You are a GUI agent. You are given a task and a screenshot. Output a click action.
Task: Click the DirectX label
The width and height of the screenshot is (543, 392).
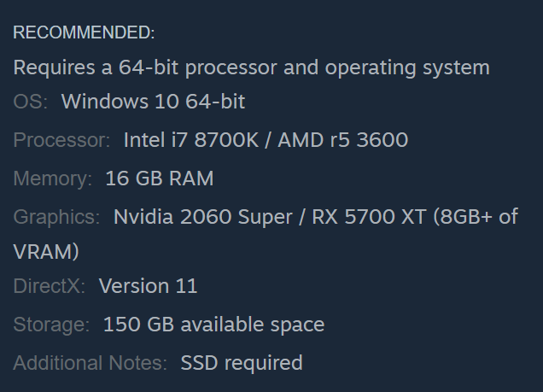pos(50,286)
